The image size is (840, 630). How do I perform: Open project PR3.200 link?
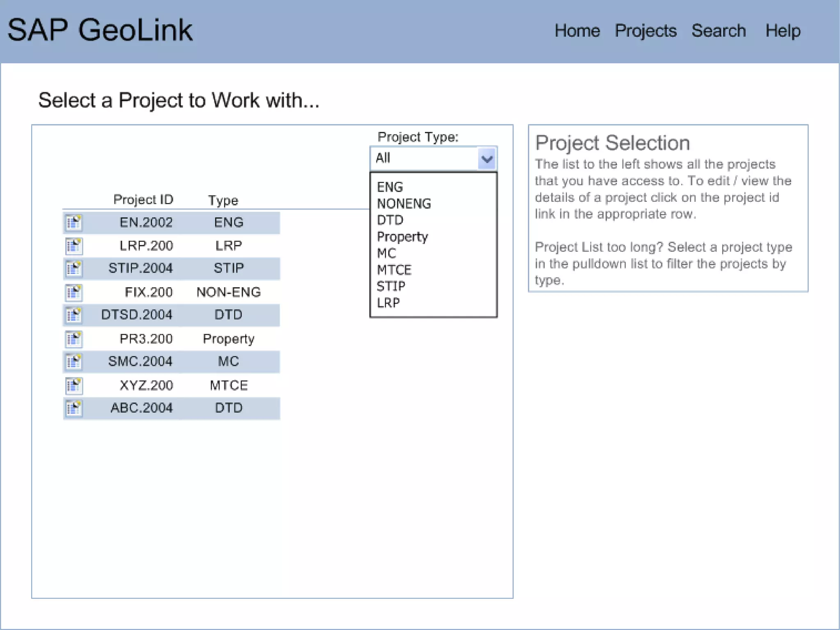tap(146, 339)
